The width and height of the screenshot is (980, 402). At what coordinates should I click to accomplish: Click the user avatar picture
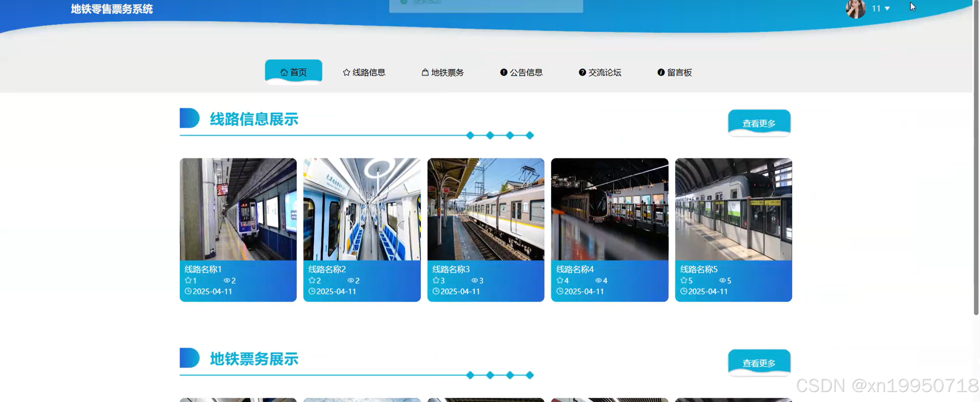click(855, 8)
